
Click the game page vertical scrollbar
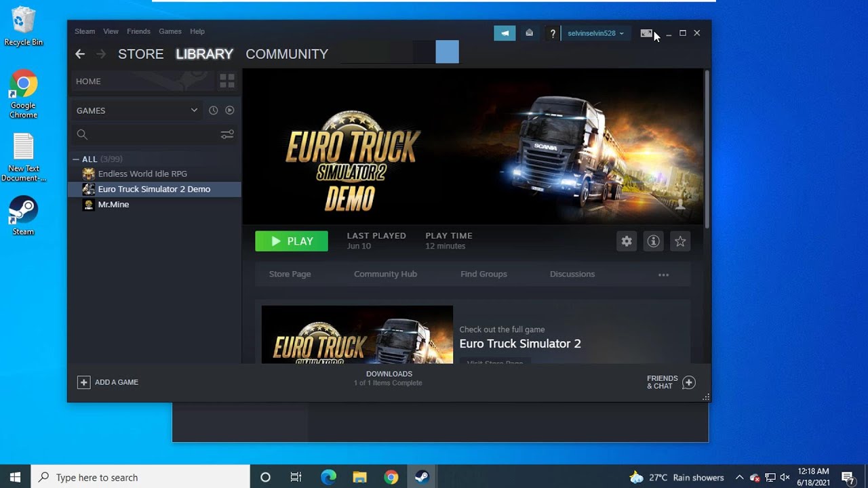(707, 149)
